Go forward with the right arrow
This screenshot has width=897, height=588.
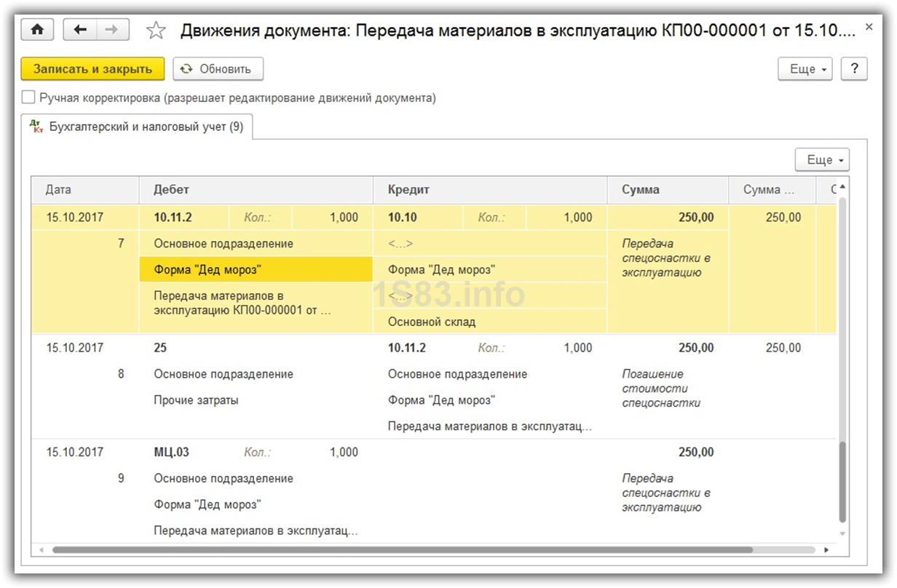[112, 30]
